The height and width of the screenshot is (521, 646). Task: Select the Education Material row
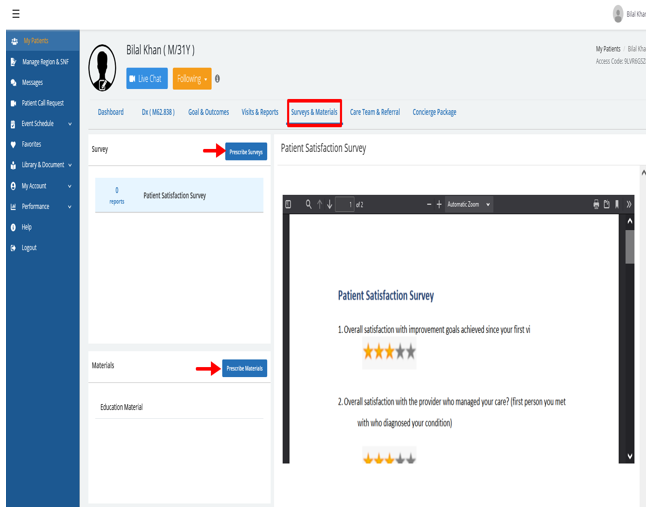pyautogui.click(x=179, y=407)
